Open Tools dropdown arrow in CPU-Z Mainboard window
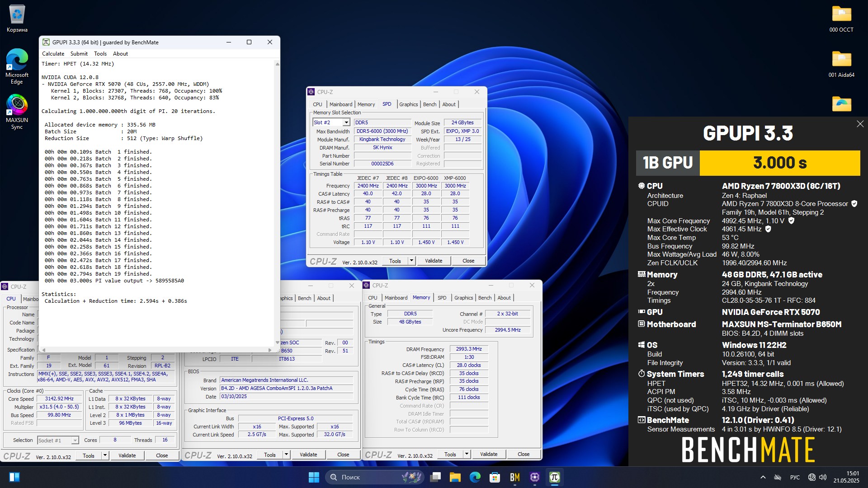 click(x=286, y=455)
